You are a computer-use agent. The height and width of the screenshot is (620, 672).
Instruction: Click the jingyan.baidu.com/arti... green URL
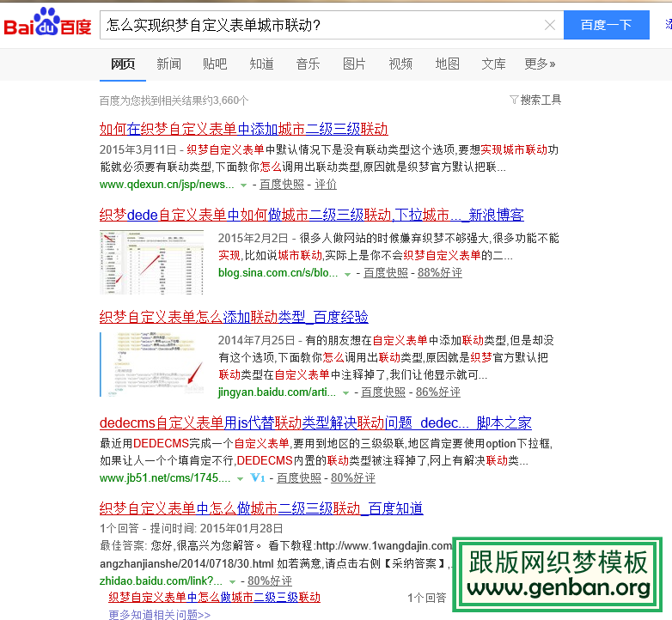tap(277, 392)
